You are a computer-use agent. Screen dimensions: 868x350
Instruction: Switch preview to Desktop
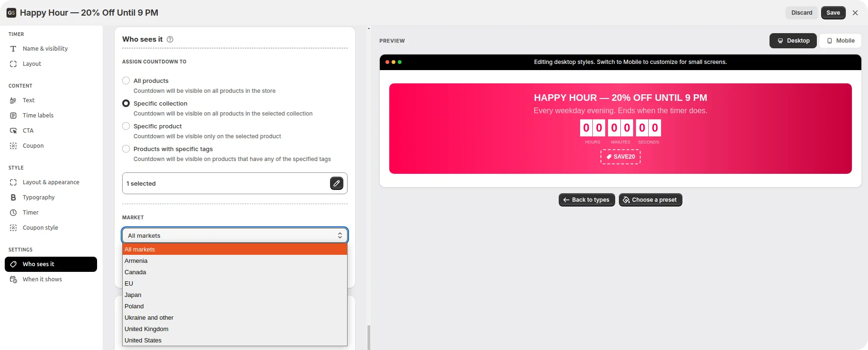pos(793,41)
